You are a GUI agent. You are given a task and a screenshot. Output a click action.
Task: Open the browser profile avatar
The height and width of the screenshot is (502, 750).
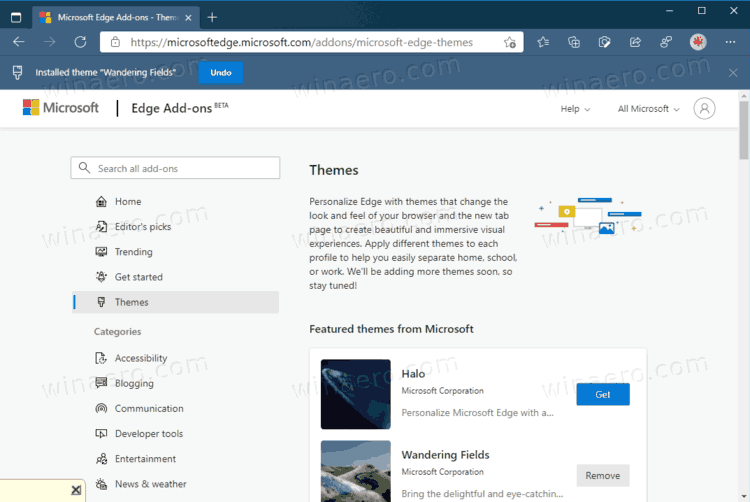click(x=698, y=42)
